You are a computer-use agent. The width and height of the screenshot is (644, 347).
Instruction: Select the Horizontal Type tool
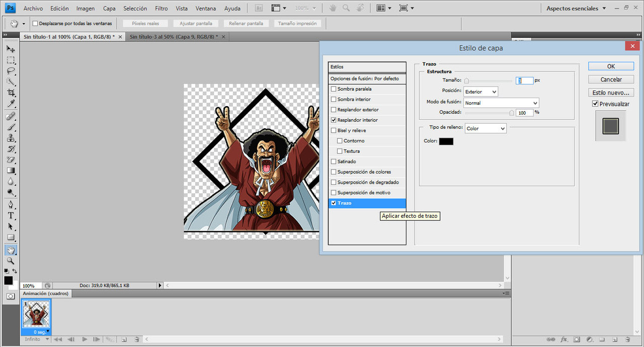click(x=11, y=216)
